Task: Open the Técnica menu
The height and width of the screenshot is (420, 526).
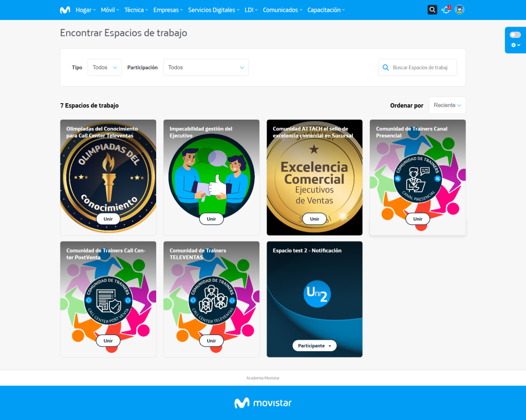Action: click(x=136, y=10)
